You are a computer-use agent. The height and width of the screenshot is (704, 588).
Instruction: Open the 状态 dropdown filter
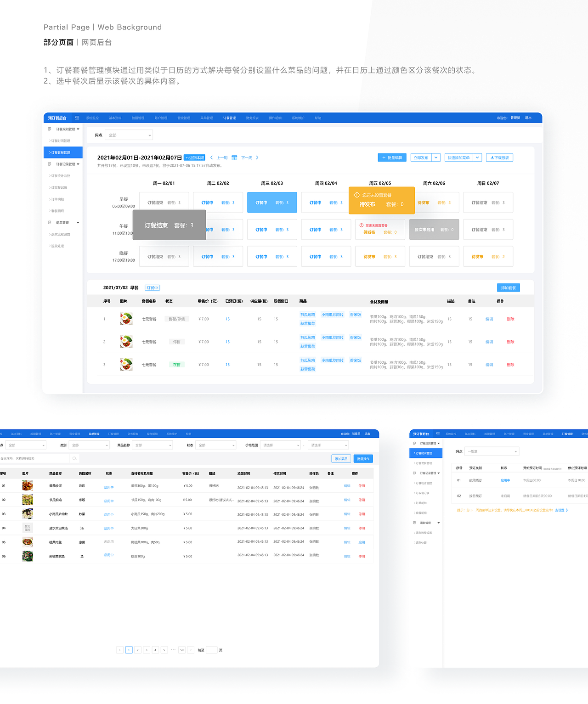tap(216, 445)
